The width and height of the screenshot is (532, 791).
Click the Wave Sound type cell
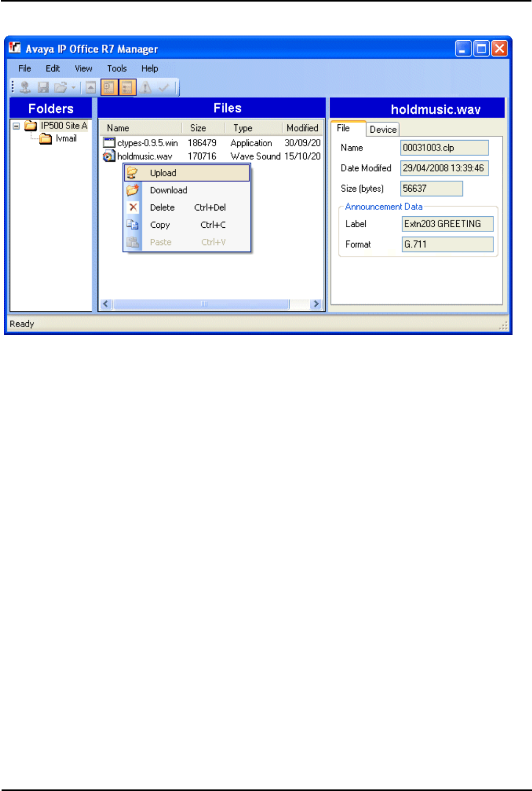(256, 156)
